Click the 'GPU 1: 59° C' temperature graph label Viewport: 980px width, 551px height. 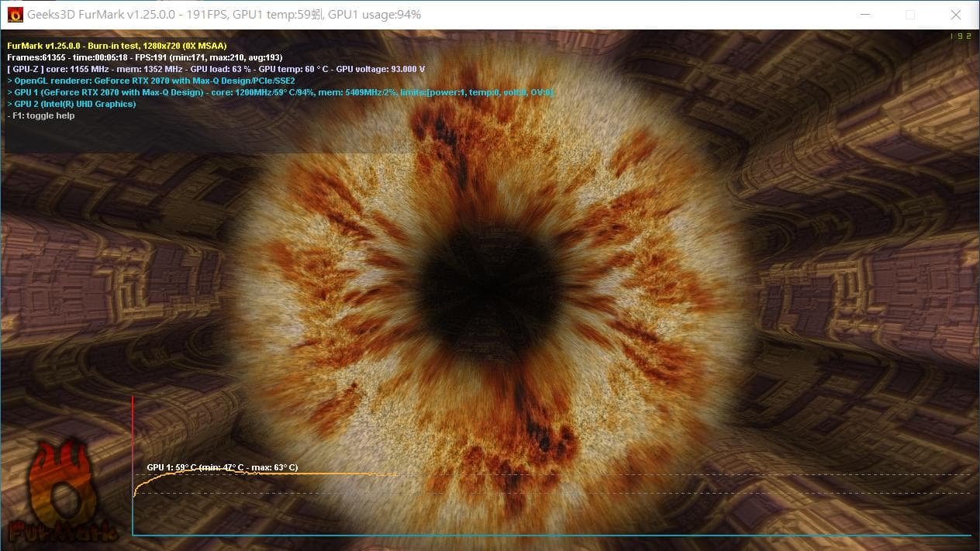(x=223, y=467)
